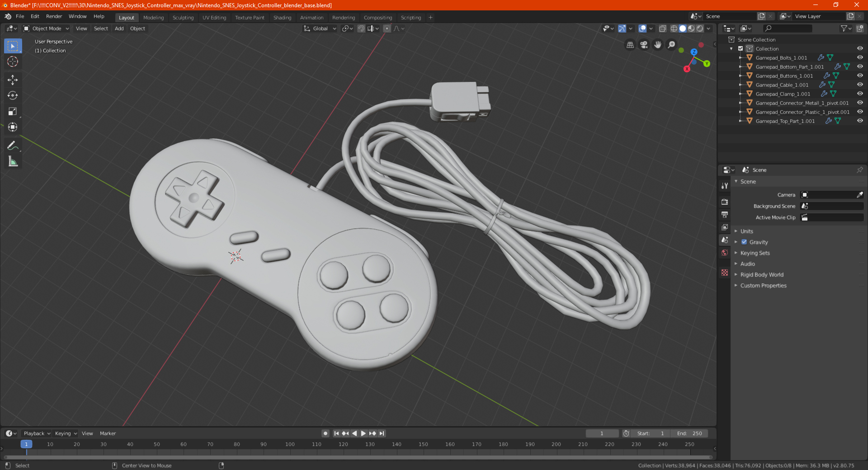Hide Gamepad_Cable_1.001 with eye icon

pos(860,85)
